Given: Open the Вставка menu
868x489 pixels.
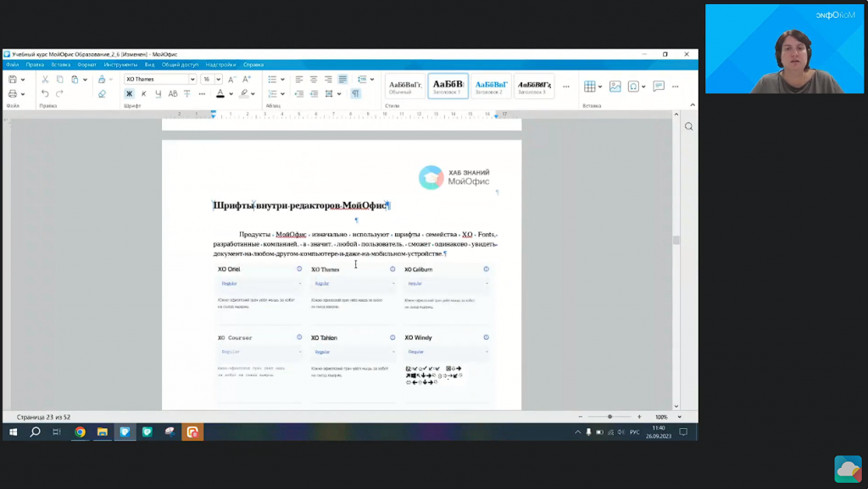Looking at the screenshot, I should tap(61, 64).
